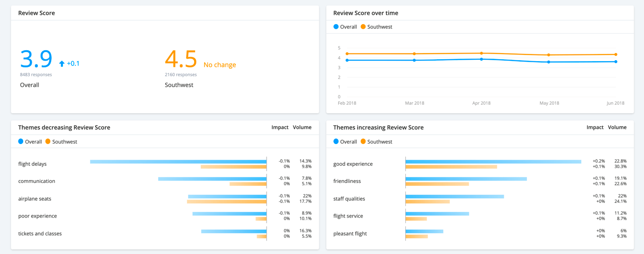644x254 pixels.
Task: Open the staff qualities theme
Action: pyautogui.click(x=349, y=199)
